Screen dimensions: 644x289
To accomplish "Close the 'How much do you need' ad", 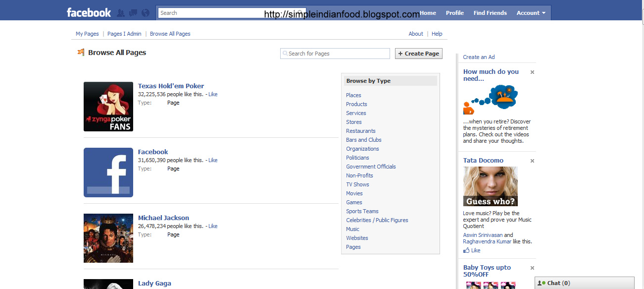I will click(532, 72).
